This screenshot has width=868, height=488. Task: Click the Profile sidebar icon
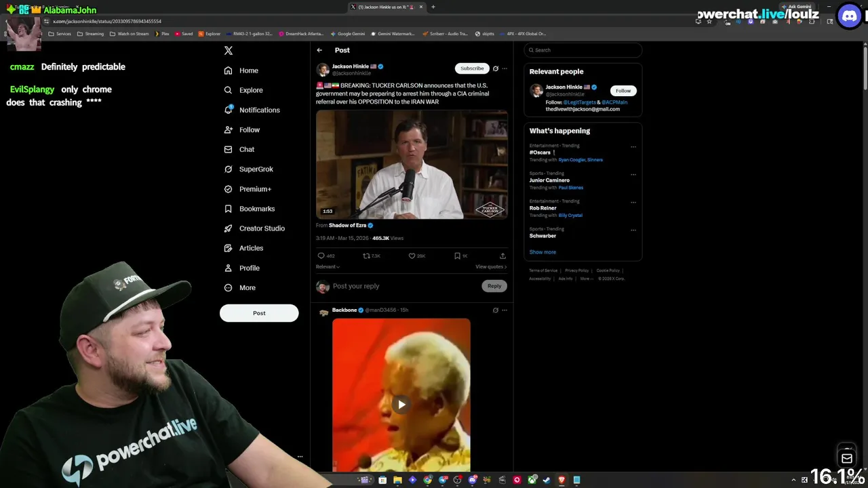228,268
